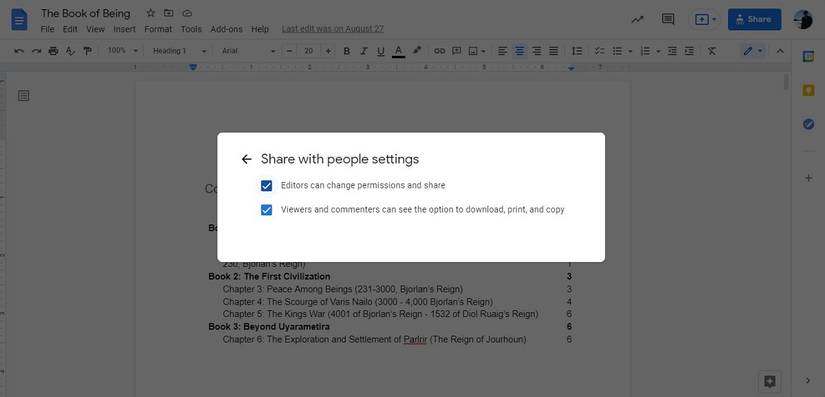The width and height of the screenshot is (825, 397).
Task: Insert a checklist
Action: tap(599, 51)
